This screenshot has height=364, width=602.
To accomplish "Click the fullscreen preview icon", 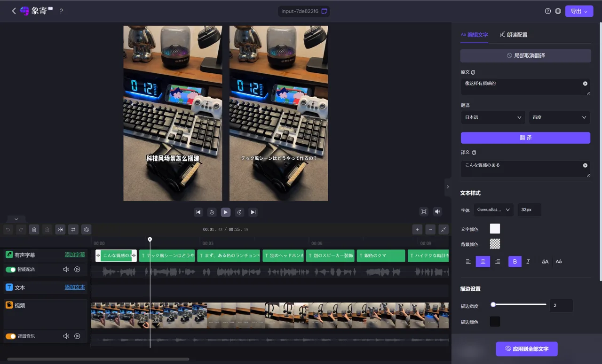I will click(x=424, y=212).
